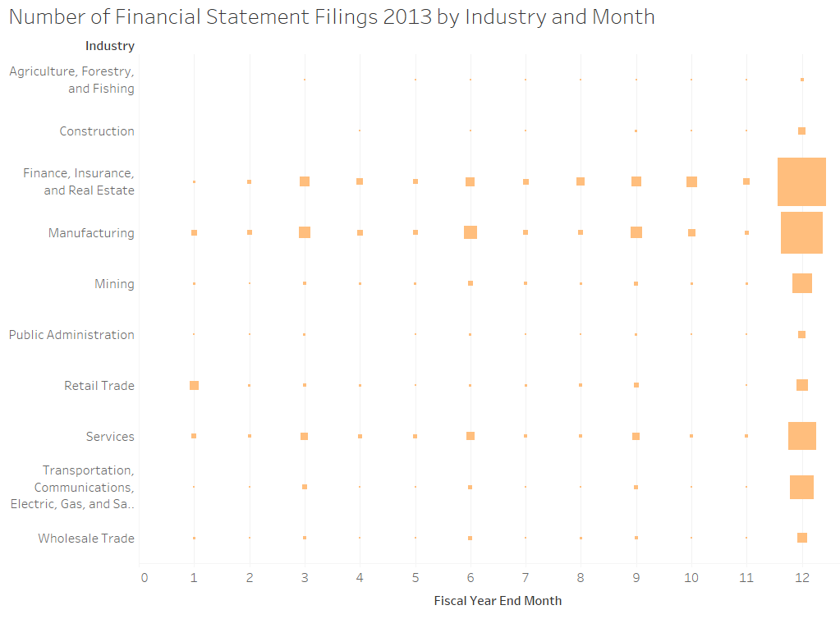Screen dimensions: 840x619
Task: Select the Construction month 12 square mark
Action: 801,131
